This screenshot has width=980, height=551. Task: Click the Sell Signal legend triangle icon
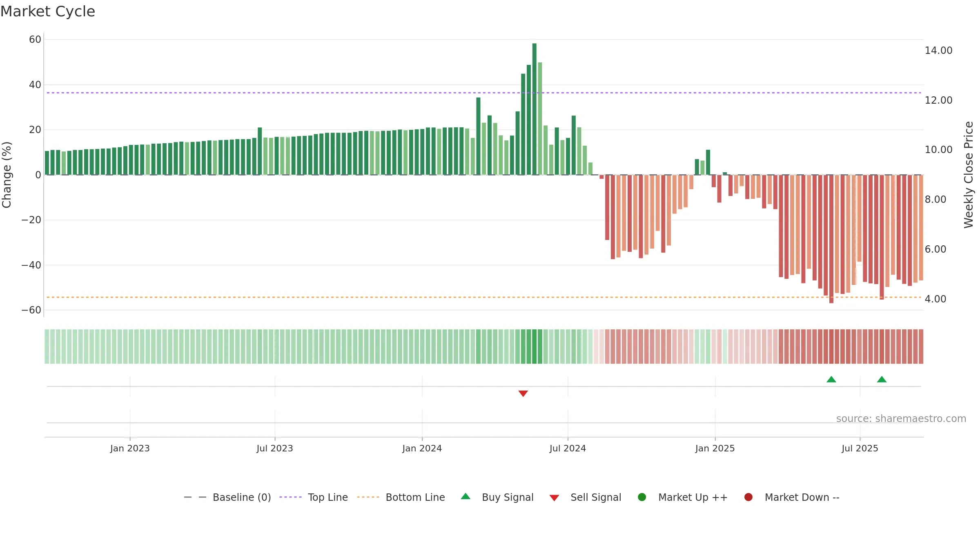[554, 498]
